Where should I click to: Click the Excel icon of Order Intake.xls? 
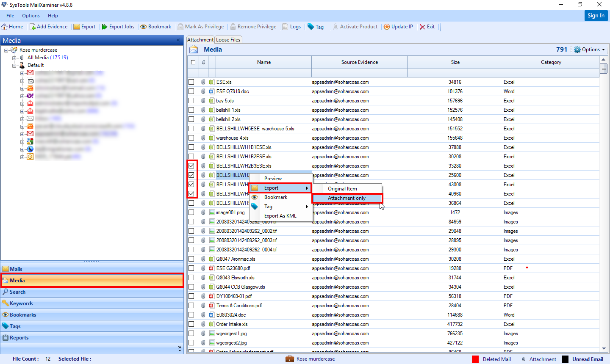[211, 324]
